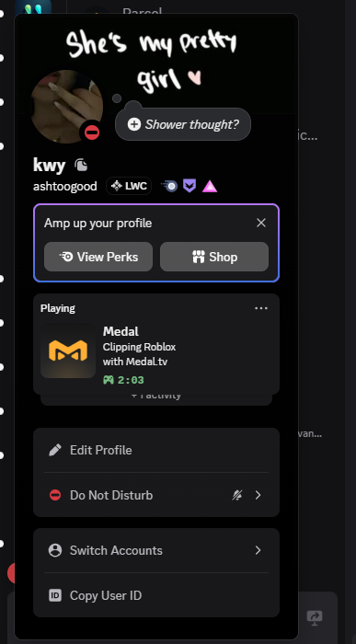Click the pink triangle profile badge
Screen dimensions: 356x644
click(x=210, y=186)
